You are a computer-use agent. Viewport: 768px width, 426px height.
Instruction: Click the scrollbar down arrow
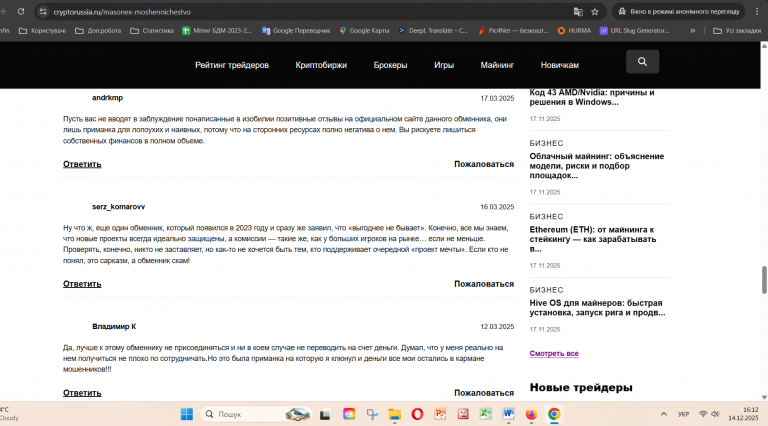click(764, 397)
